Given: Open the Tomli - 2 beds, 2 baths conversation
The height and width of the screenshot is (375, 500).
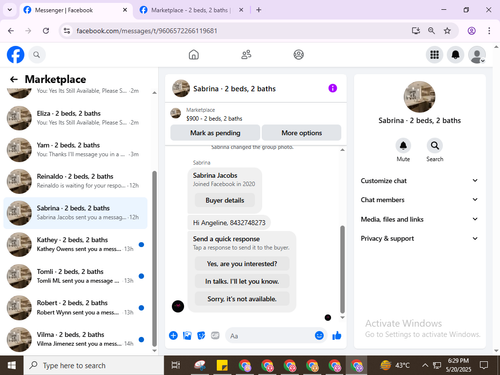Looking at the screenshot, I should (x=75, y=276).
